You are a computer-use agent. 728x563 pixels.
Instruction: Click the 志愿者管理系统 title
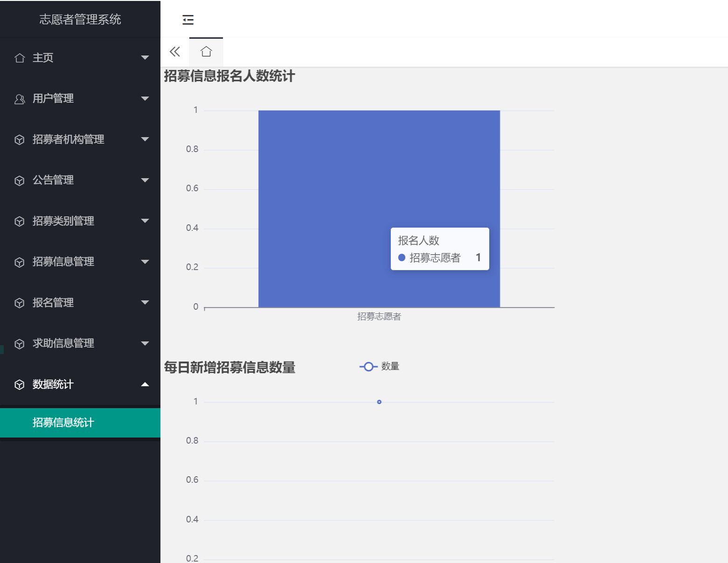(x=80, y=19)
